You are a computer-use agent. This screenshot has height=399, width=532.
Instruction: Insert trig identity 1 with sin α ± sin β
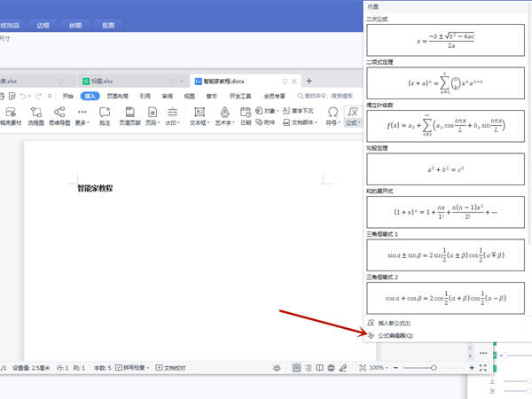coord(445,255)
